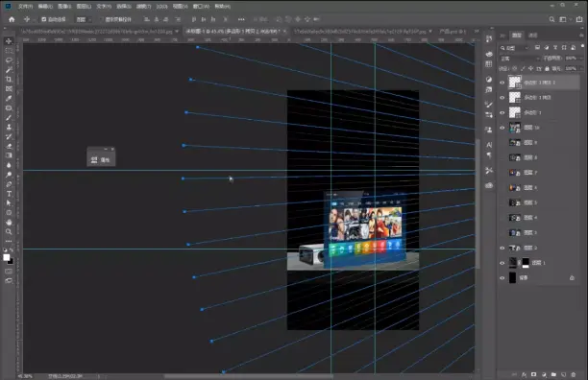
Task: Create new fill or adjustment layer
Action: [x=544, y=374]
